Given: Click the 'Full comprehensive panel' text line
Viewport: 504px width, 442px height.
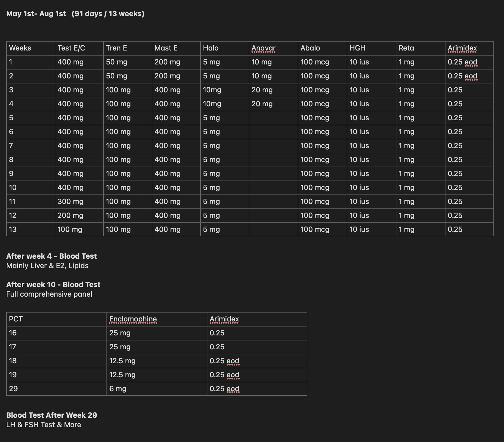Looking at the screenshot, I should 49,294.
